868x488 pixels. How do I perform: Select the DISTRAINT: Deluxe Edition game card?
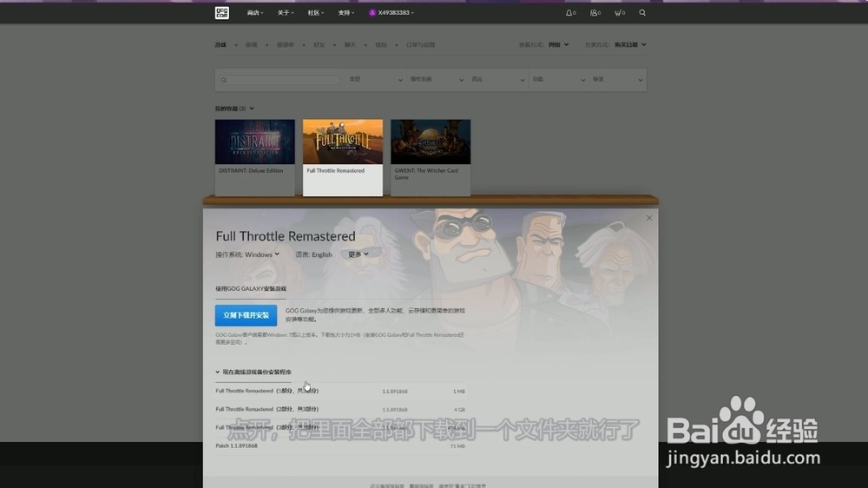tap(254, 157)
